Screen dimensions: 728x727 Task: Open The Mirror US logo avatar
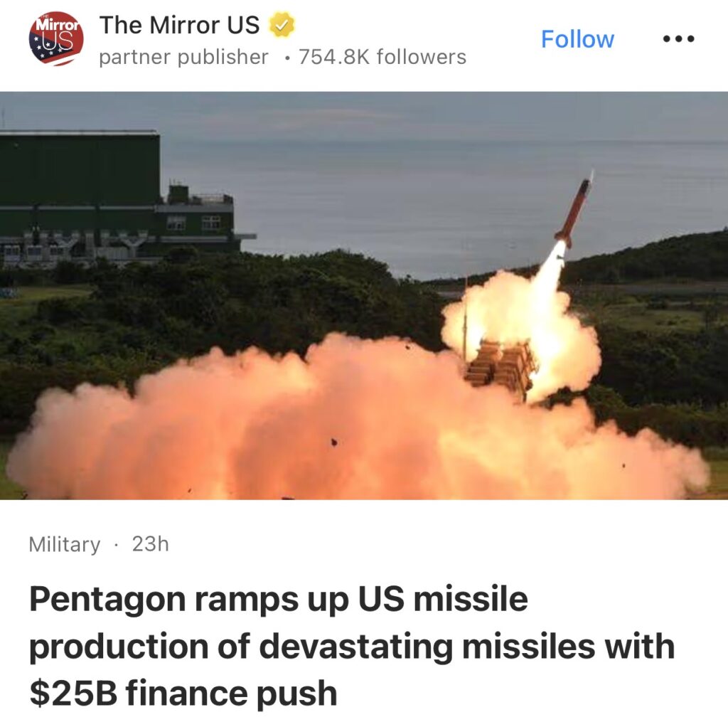(56, 39)
